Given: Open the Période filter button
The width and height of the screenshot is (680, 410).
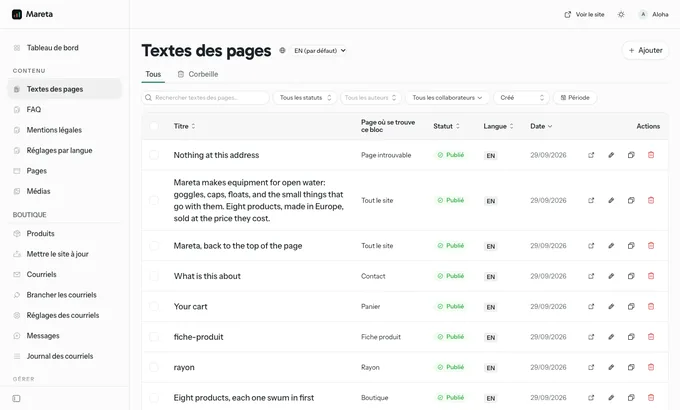Looking at the screenshot, I should pos(575,98).
